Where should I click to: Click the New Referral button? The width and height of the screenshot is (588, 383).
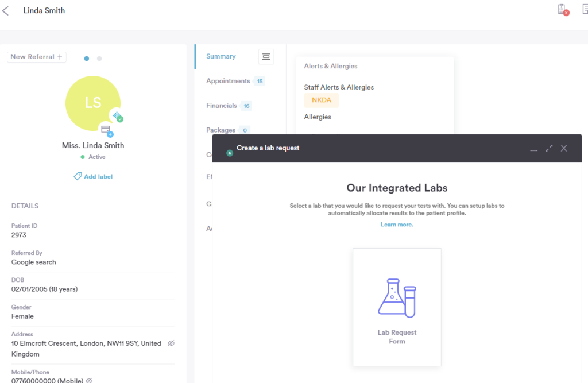(x=37, y=57)
